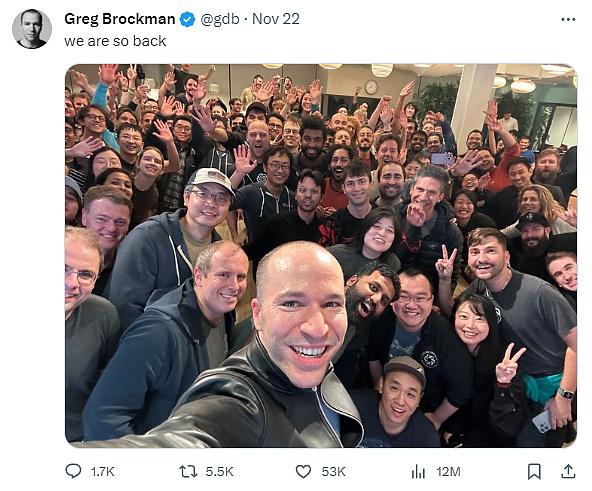Open the author's round profile avatar
This screenshot has height=491, width=592.
click(x=32, y=29)
